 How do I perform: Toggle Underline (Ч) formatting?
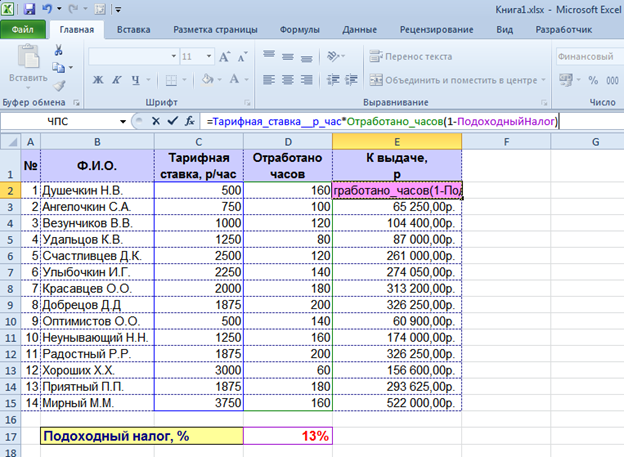click(x=137, y=81)
